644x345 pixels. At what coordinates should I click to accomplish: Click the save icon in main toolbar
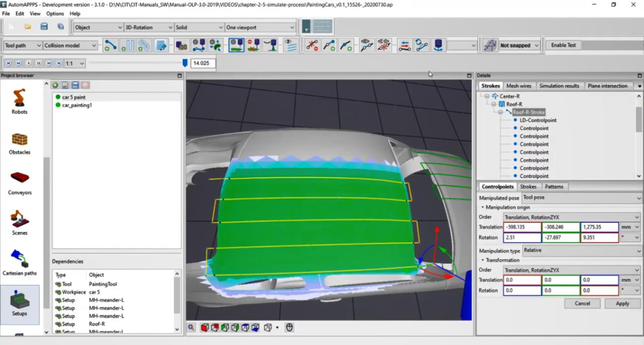[x=44, y=27]
